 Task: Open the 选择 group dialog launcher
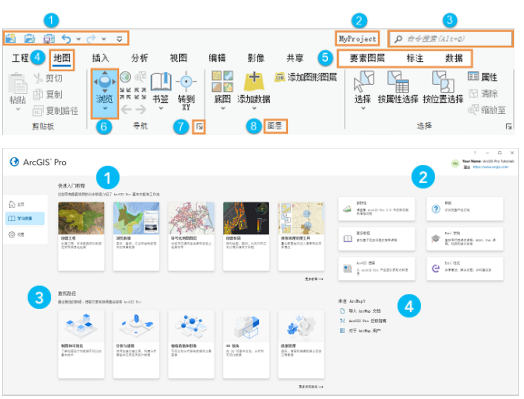(509, 126)
